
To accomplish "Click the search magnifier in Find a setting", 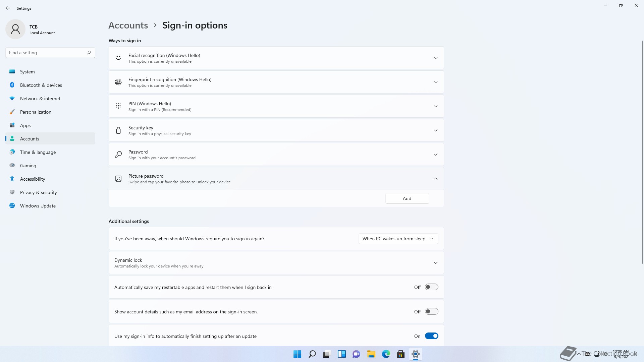I will [x=89, y=53].
